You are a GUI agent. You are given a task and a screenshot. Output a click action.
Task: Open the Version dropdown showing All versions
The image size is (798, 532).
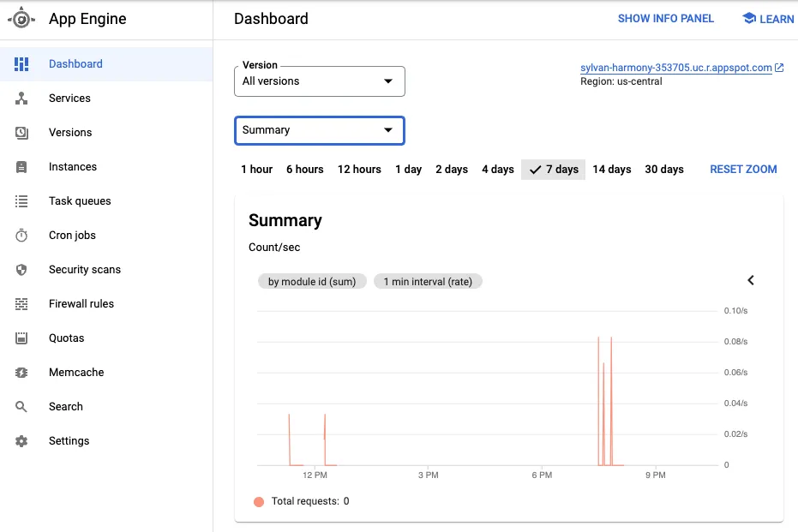pos(319,81)
